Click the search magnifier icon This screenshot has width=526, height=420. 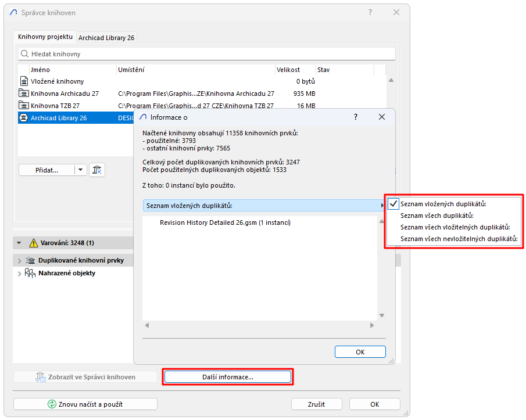(24, 54)
